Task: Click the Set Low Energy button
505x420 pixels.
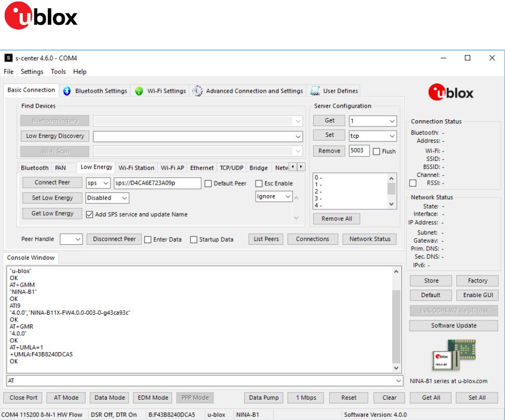Action: (52, 198)
